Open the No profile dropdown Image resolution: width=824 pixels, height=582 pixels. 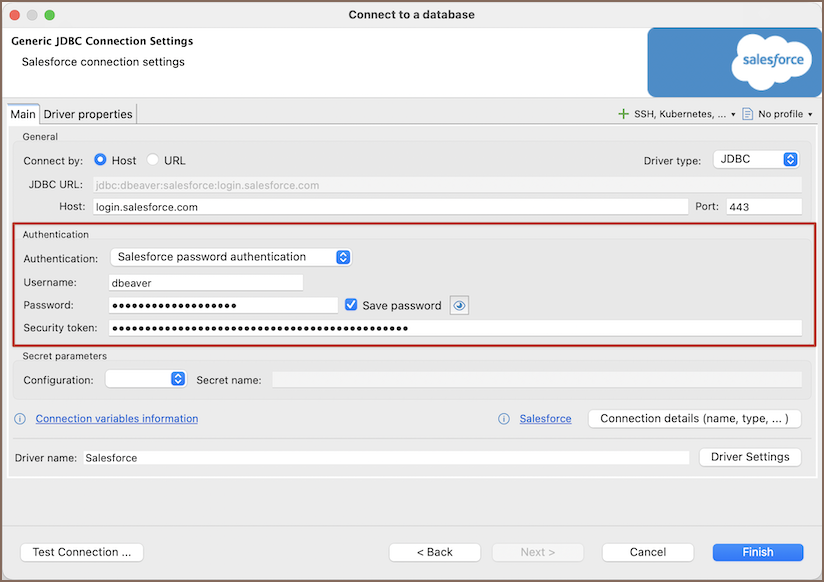(785, 114)
